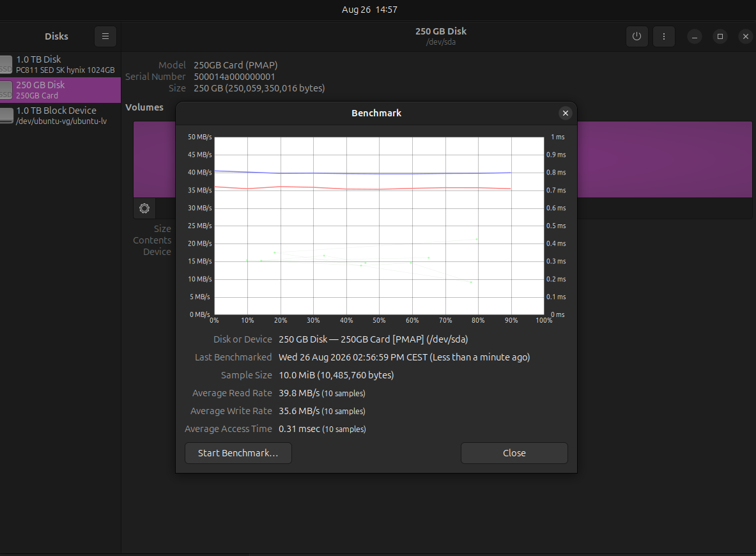The image size is (756, 556).
Task: Click the purple volume partition bar
Action: [665, 159]
